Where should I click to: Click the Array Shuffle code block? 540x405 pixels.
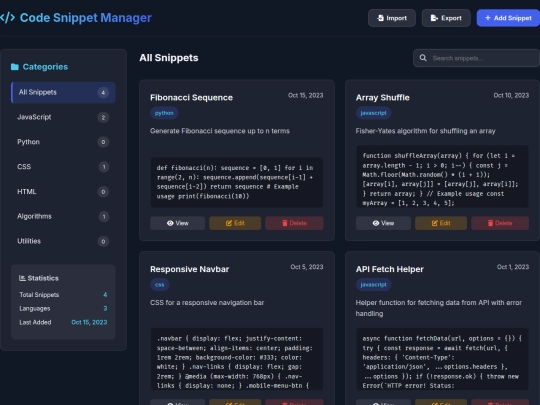[442, 176]
